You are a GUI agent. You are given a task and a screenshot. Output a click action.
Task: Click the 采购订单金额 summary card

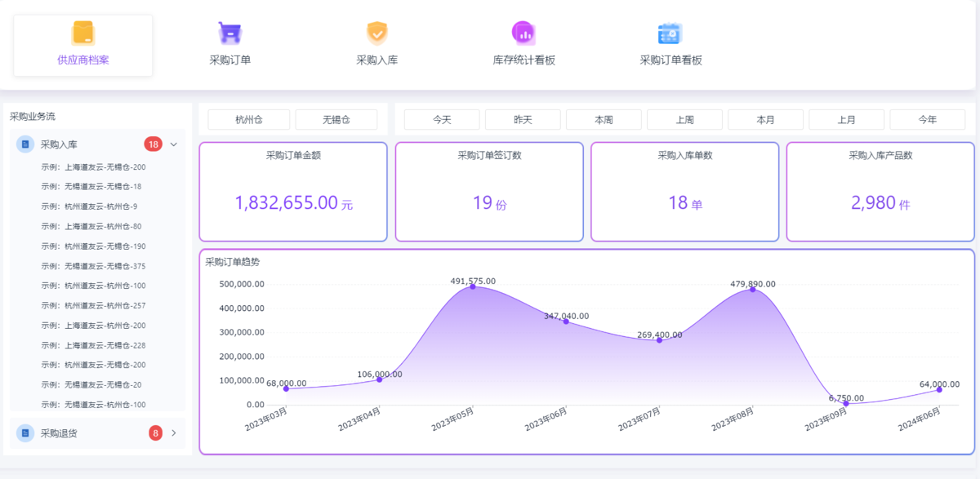tap(293, 193)
